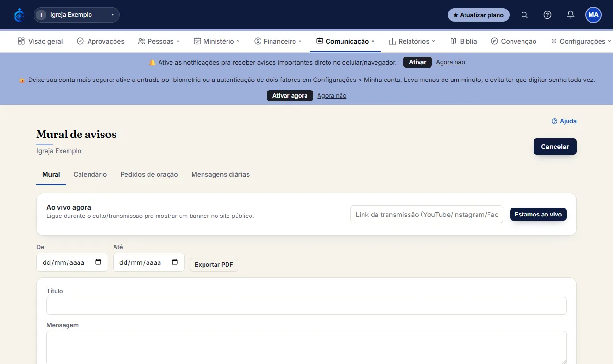Image resolution: width=613 pixels, height=364 pixels.
Task: Expand the Ministério menu
Action: (x=216, y=41)
